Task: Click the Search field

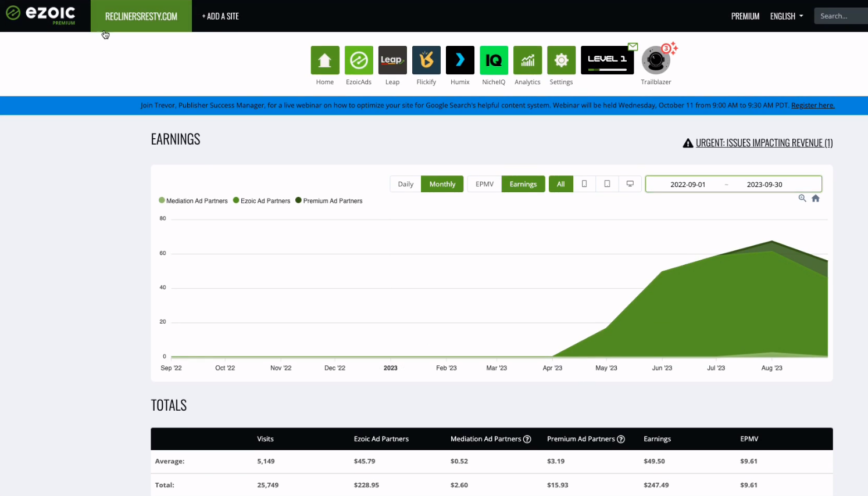Action: pos(841,16)
